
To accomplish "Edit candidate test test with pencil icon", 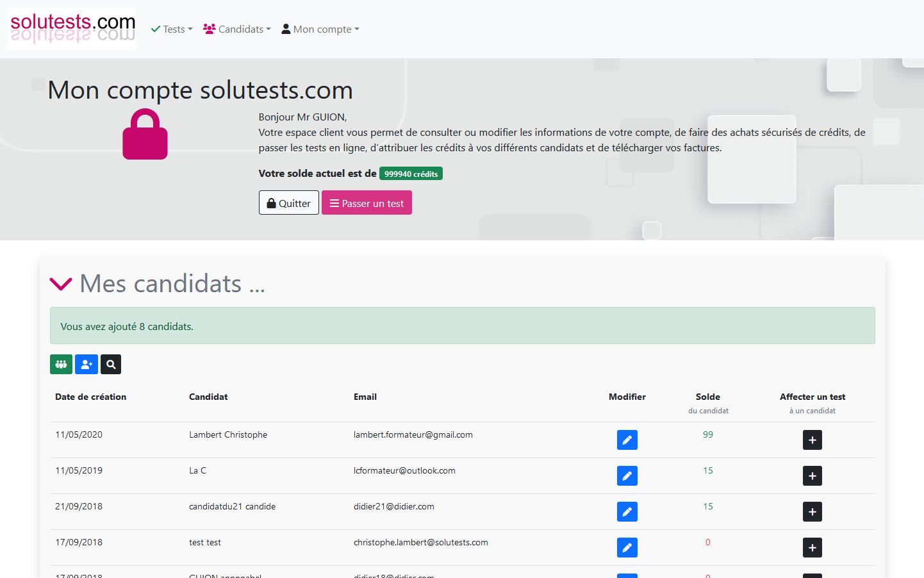I will coord(627,548).
